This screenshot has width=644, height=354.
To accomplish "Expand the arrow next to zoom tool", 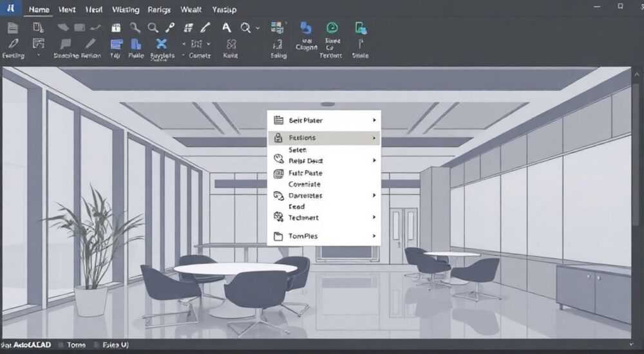I will click(258, 28).
